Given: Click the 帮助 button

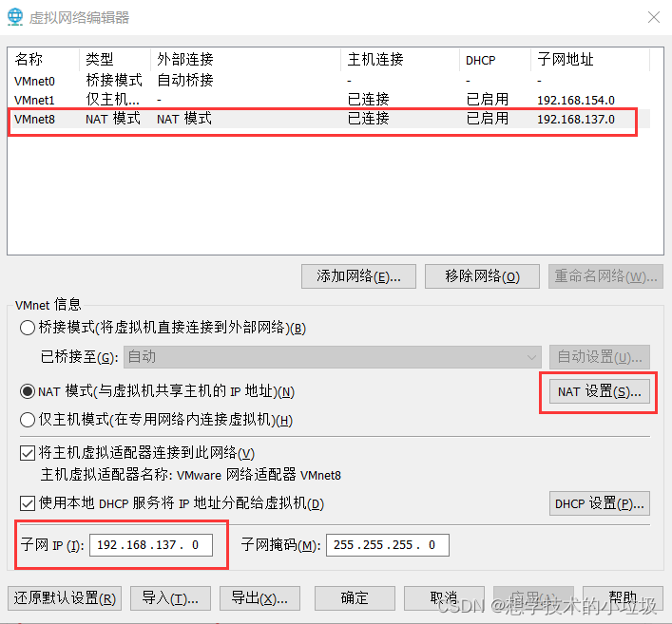Looking at the screenshot, I should coord(623,598).
